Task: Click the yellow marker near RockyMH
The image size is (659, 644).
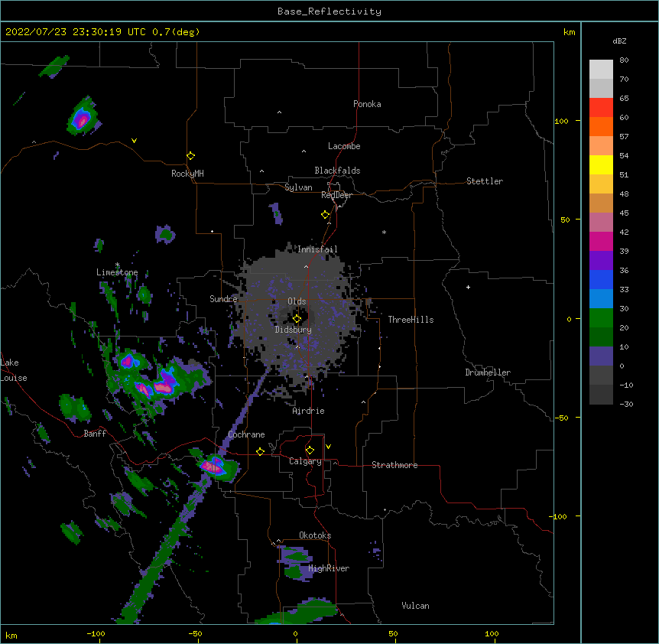Action: [x=190, y=156]
